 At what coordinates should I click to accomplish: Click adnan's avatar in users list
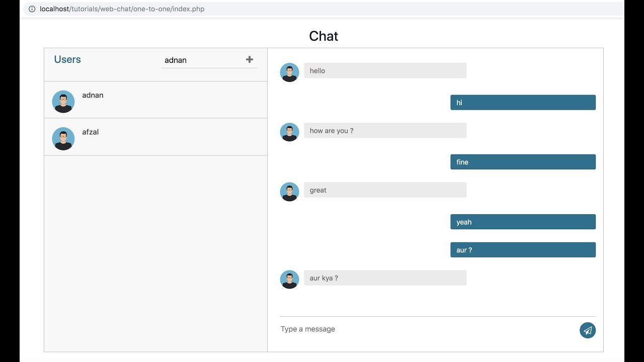tap(63, 102)
